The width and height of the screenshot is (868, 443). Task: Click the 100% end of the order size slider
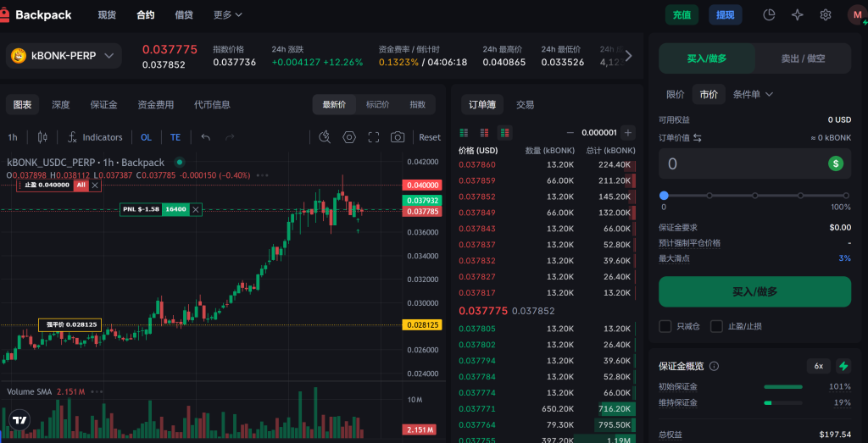tap(845, 196)
